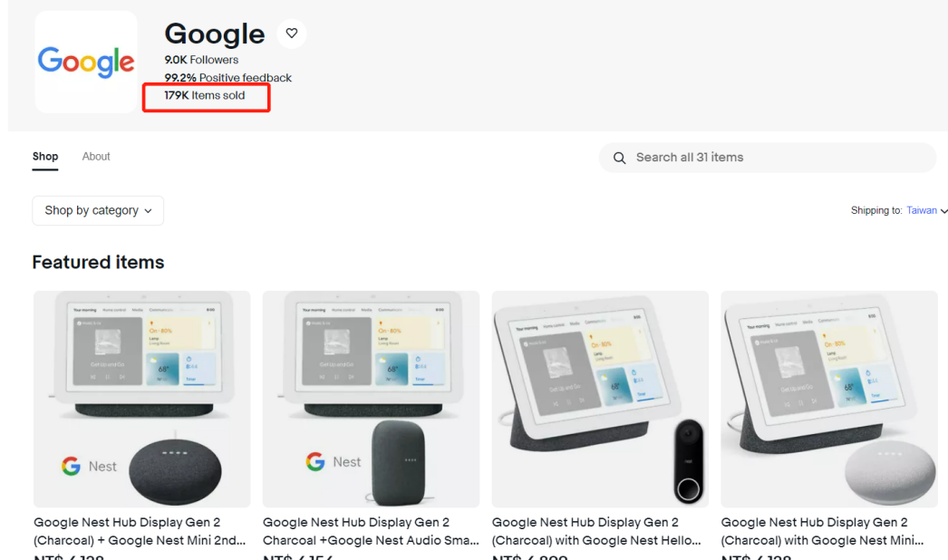Screen dimensions: 948x560
Task: Expand the Shop by category dropdown
Action: (x=98, y=210)
